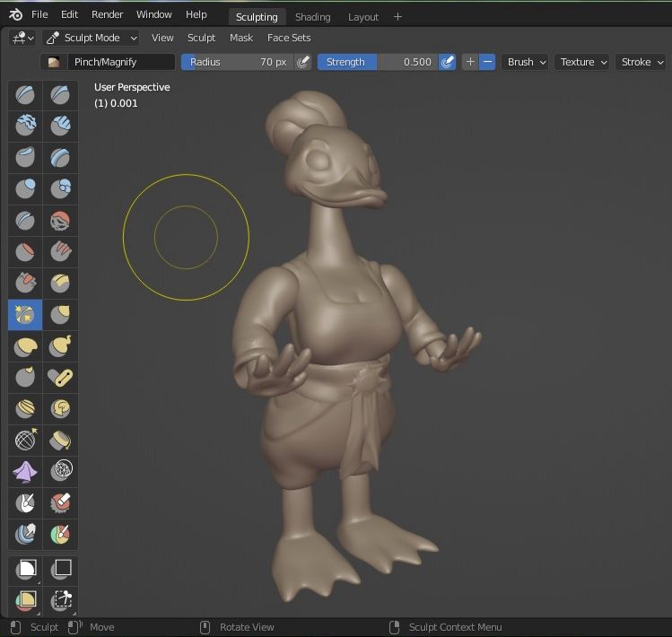Expand the Brush settings dropdown
This screenshot has height=637, width=672.
click(x=526, y=62)
